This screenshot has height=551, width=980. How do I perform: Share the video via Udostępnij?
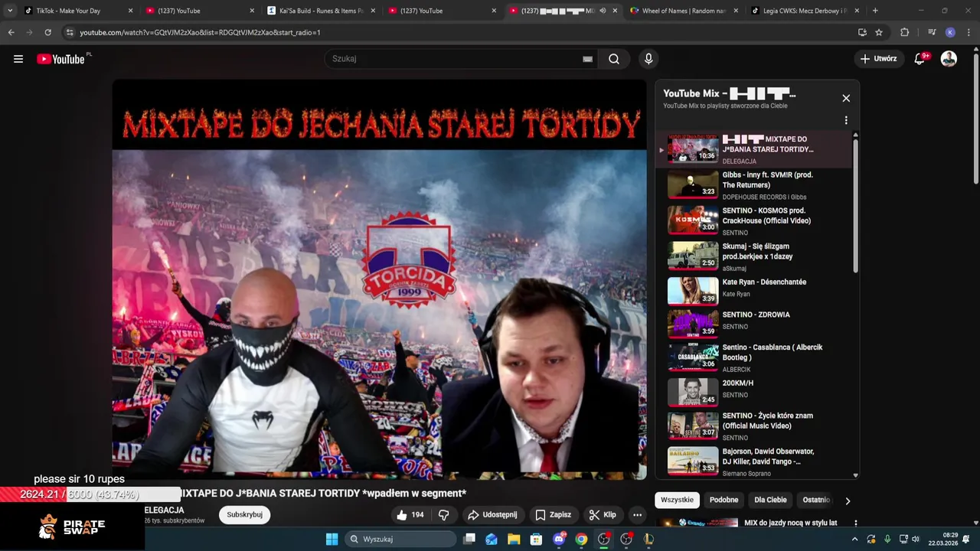(x=492, y=515)
